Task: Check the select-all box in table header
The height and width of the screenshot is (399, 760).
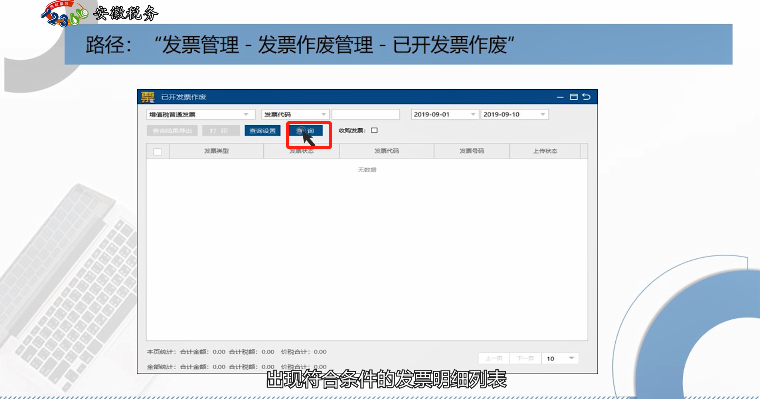Action: (x=158, y=152)
